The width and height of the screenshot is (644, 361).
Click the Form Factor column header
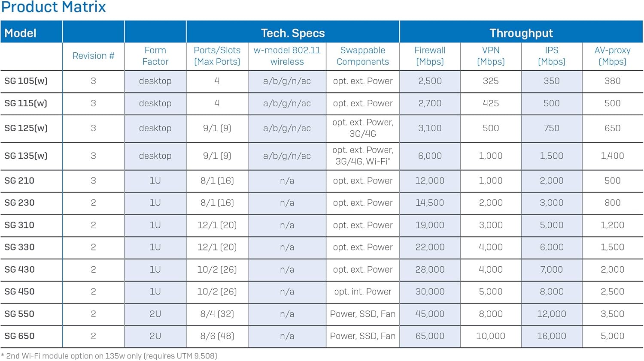pos(155,56)
